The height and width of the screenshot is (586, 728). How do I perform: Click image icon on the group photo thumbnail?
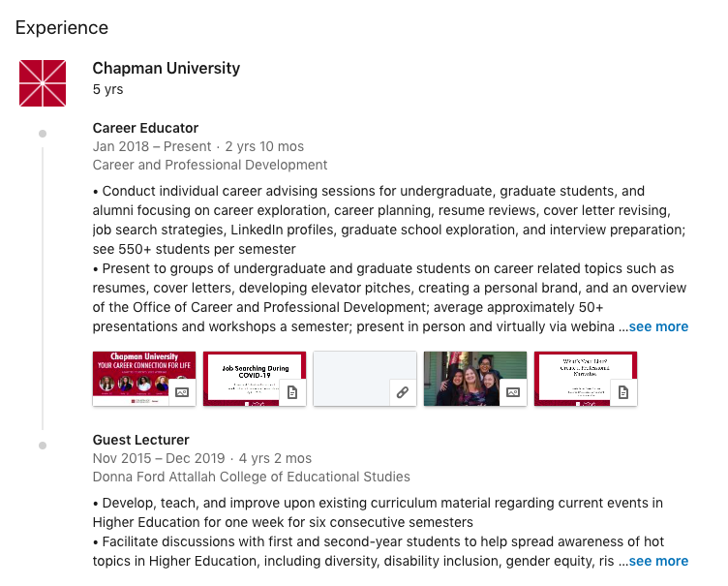(513, 392)
